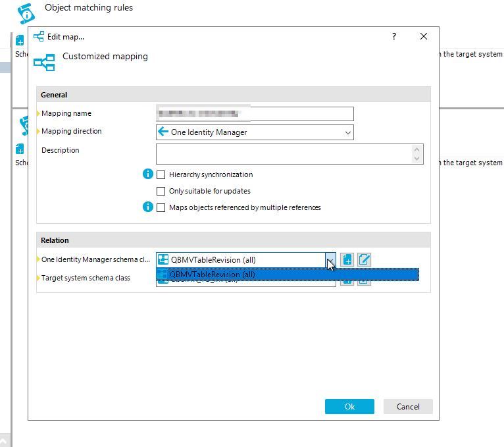504x447 pixels.
Task: Select QBMVTableRevision (all) list option
Action: click(288, 275)
